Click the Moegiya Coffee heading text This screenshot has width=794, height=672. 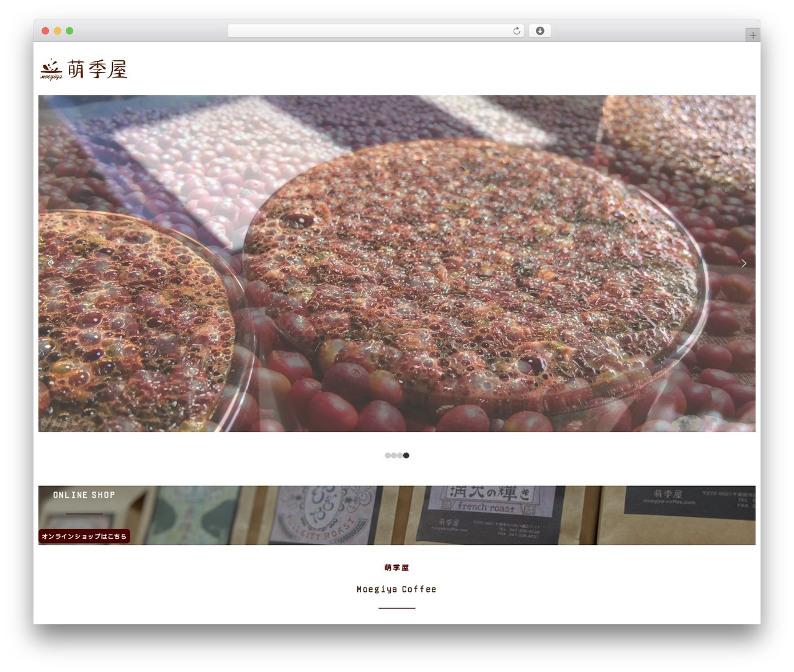[396, 590]
